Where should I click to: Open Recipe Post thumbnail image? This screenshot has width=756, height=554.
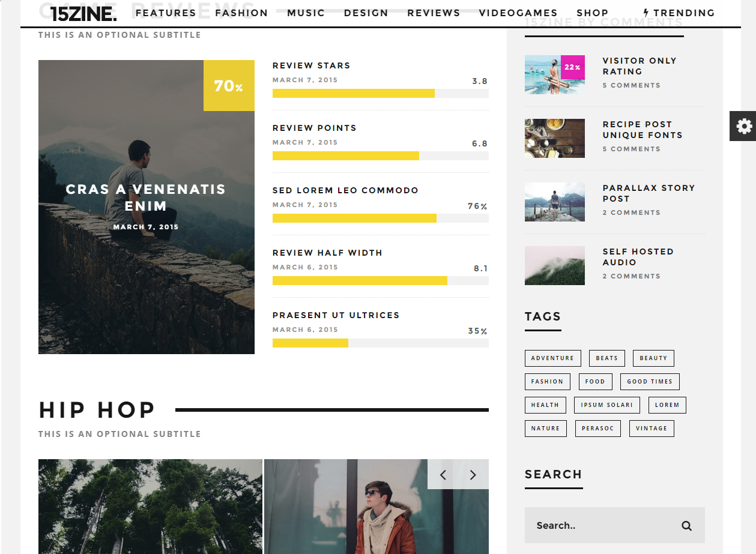pos(554,138)
